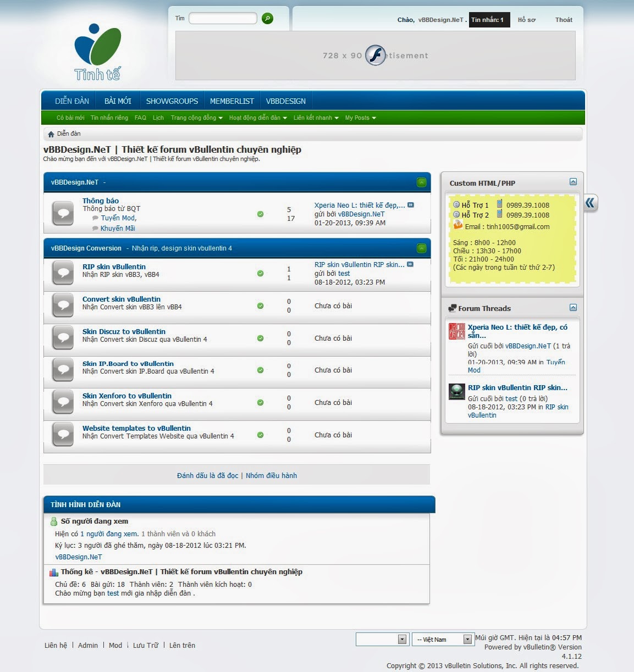Click the Skin Discuz to vBullentin forum icon
634x672 pixels.
(x=63, y=338)
